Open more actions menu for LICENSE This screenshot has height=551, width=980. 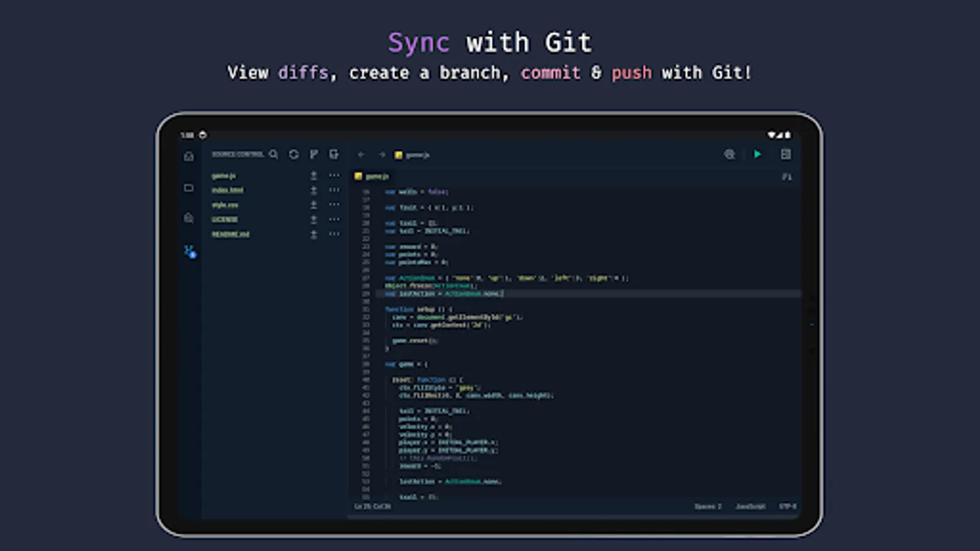tap(334, 219)
